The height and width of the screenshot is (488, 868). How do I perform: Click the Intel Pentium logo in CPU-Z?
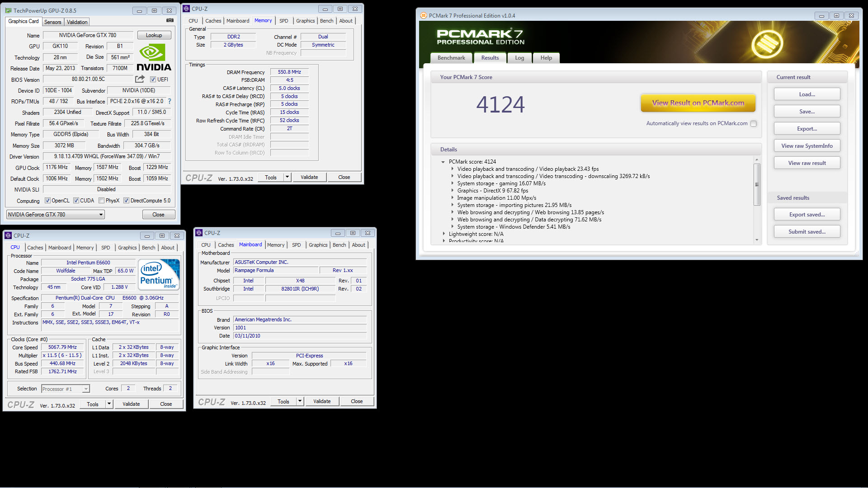(159, 274)
